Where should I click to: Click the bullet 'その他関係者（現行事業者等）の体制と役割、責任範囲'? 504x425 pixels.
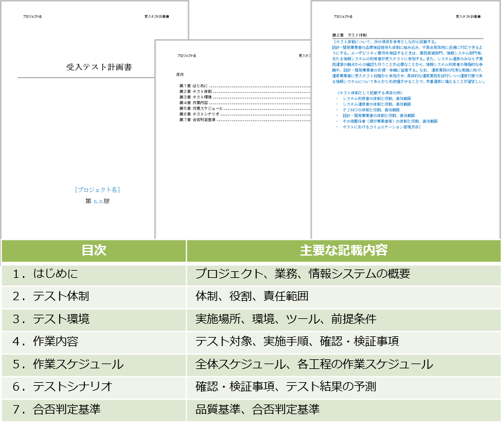point(390,122)
